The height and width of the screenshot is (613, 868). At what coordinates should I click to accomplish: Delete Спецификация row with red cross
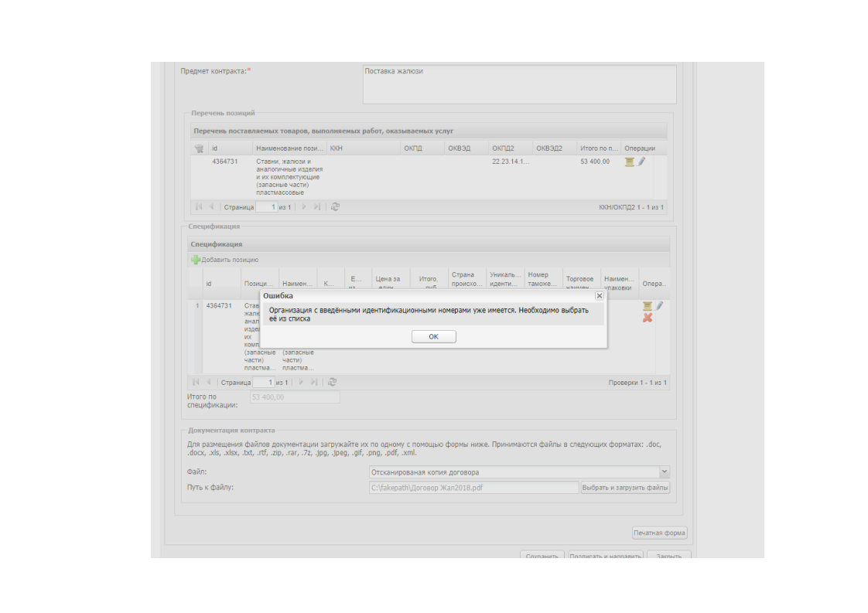click(x=647, y=318)
